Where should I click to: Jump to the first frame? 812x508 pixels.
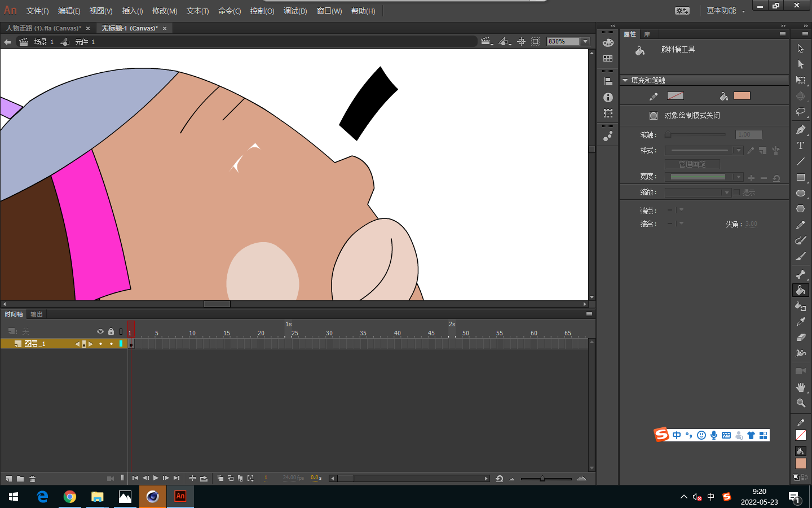135,478
